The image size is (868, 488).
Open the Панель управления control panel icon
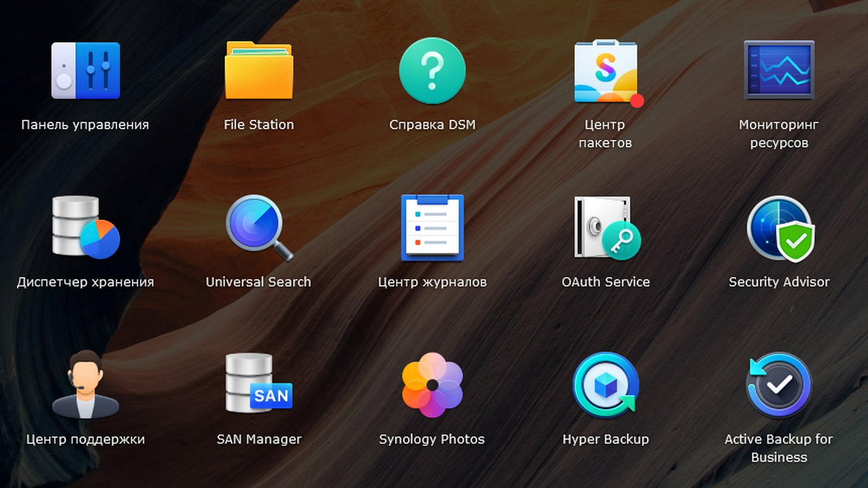point(85,70)
